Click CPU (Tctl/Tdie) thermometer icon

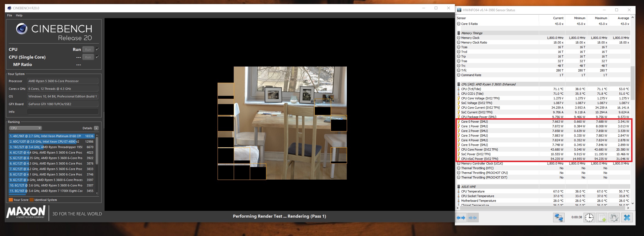point(459,89)
